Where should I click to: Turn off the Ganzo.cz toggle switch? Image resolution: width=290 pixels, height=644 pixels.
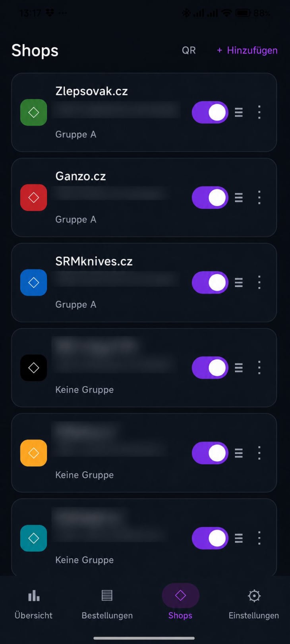pos(210,197)
